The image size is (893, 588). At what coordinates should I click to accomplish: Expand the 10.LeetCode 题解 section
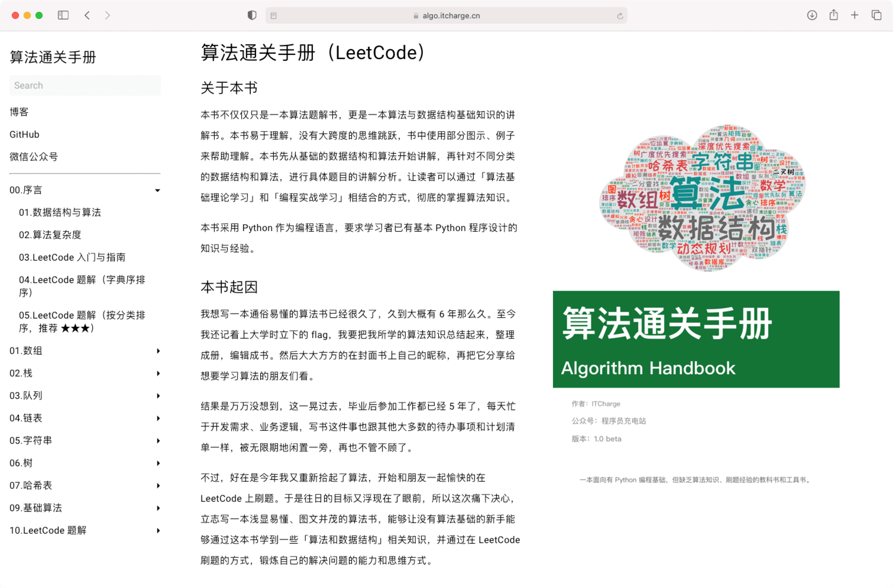158,530
